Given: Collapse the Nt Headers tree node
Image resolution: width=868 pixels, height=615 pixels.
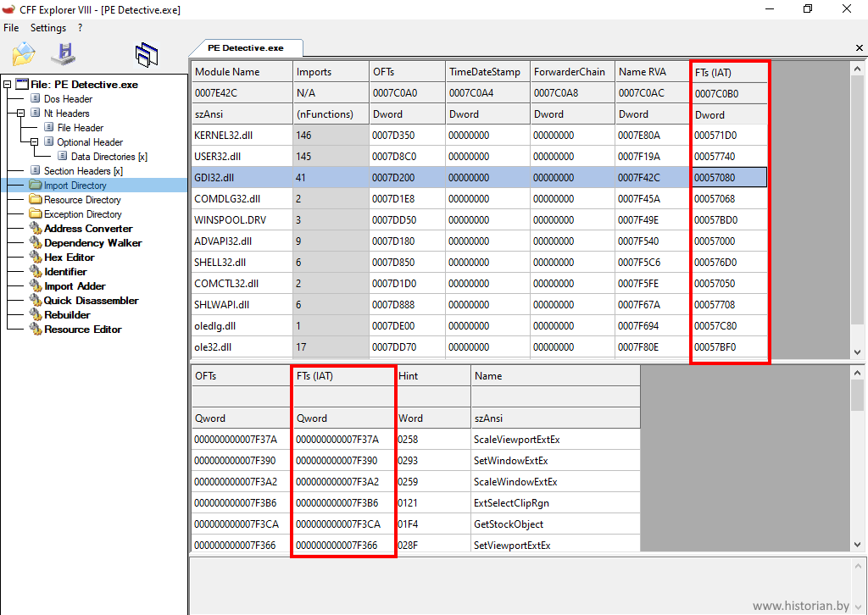Looking at the screenshot, I should click(x=21, y=114).
